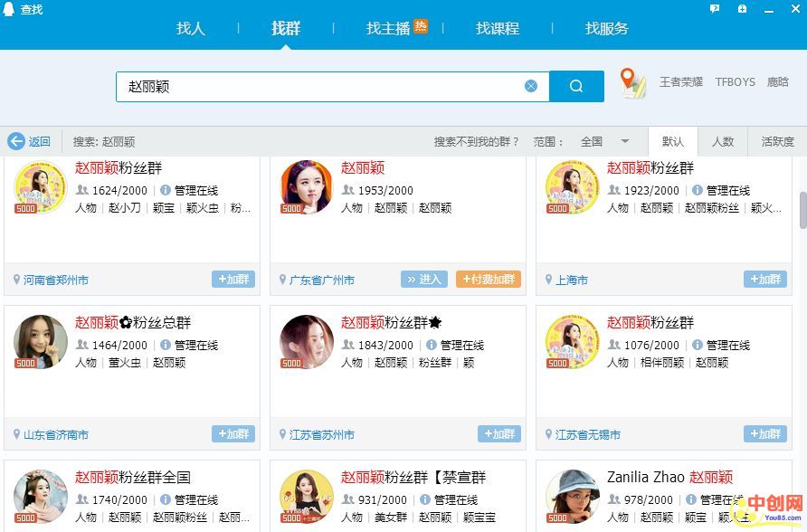Open the 找课程 tab

pos(498,28)
